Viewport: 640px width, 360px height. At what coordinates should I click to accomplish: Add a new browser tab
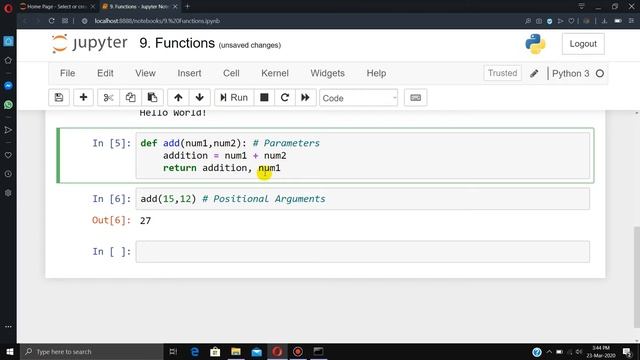coord(187,6)
